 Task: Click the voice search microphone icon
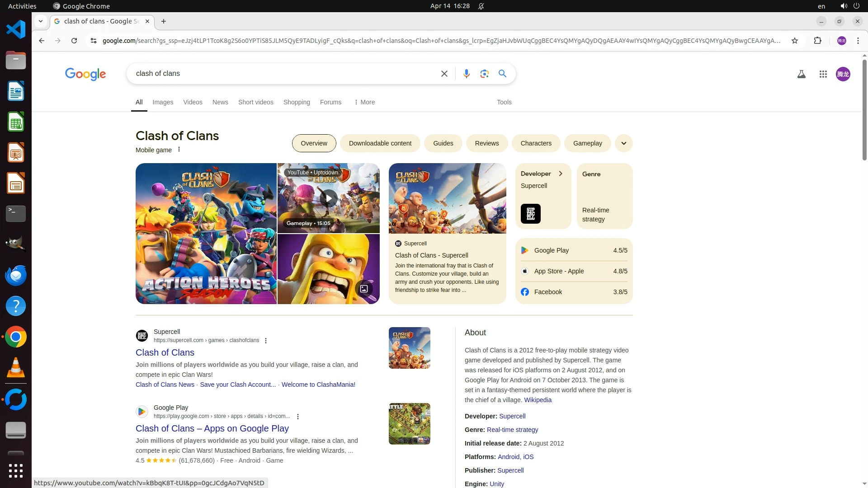pyautogui.click(x=466, y=74)
